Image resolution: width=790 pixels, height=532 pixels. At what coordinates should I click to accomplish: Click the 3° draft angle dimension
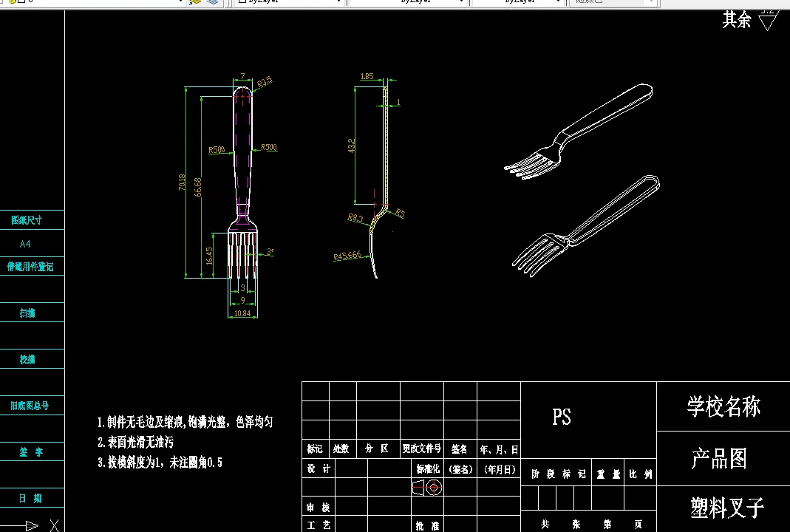click(270, 251)
